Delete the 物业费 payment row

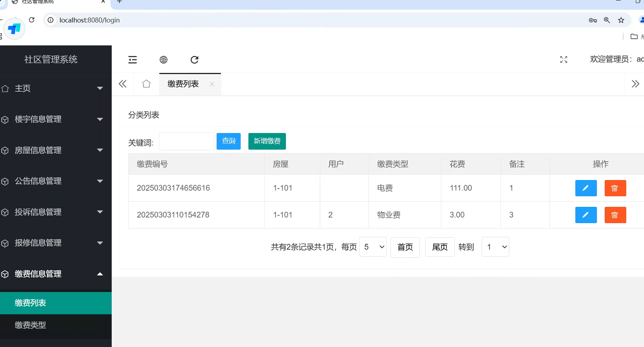click(615, 215)
